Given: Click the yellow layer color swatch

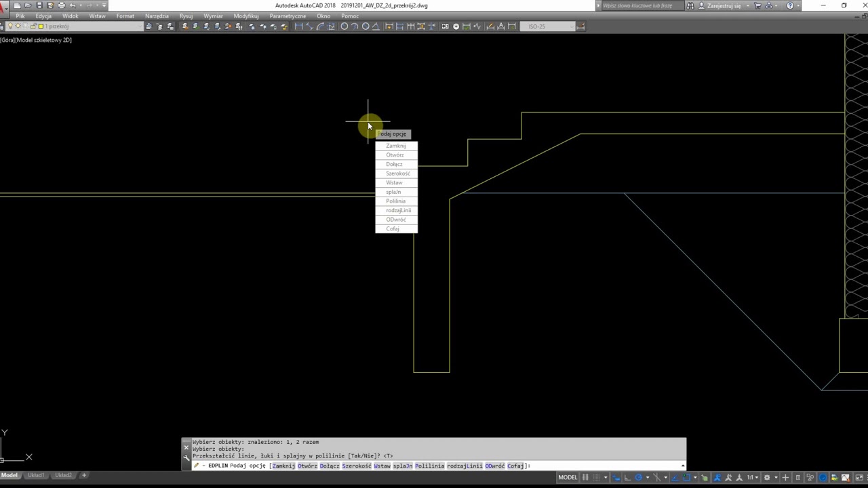Looking at the screenshot, I should (41, 26).
